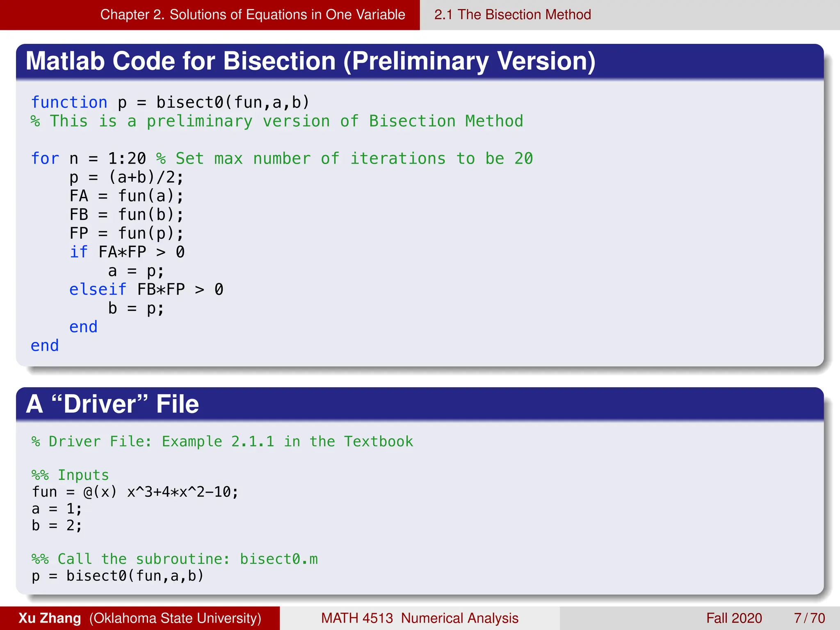Click the 'Matlab Code for Bisection' block title
The height and width of the screenshot is (630, 840).
coord(310,61)
